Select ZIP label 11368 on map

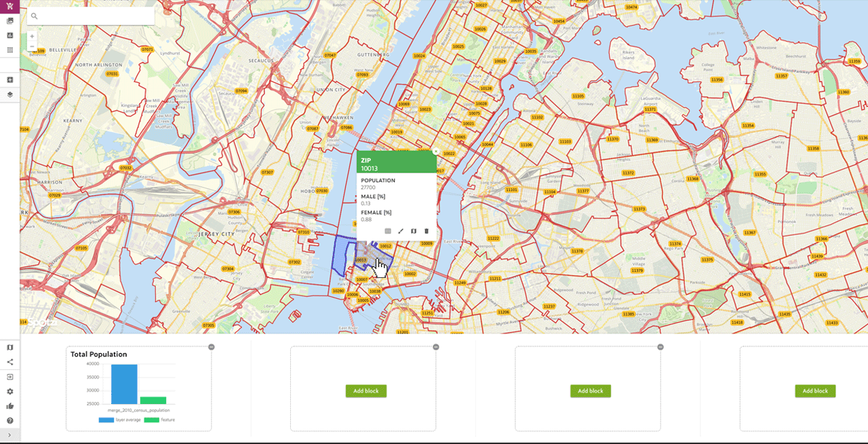692,179
